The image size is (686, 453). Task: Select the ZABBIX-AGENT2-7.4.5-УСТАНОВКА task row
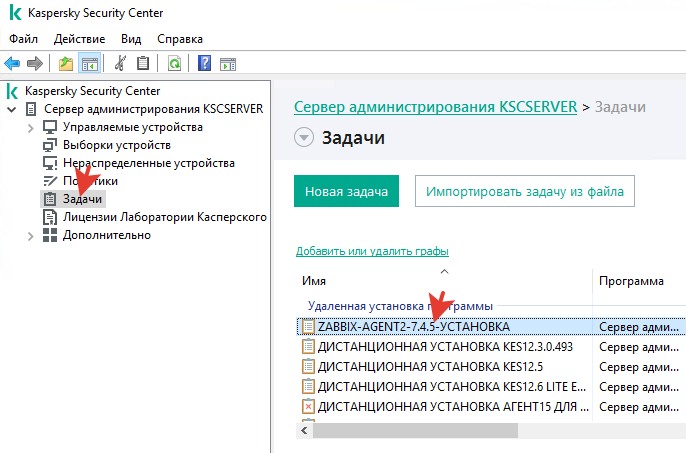click(414, 327)
